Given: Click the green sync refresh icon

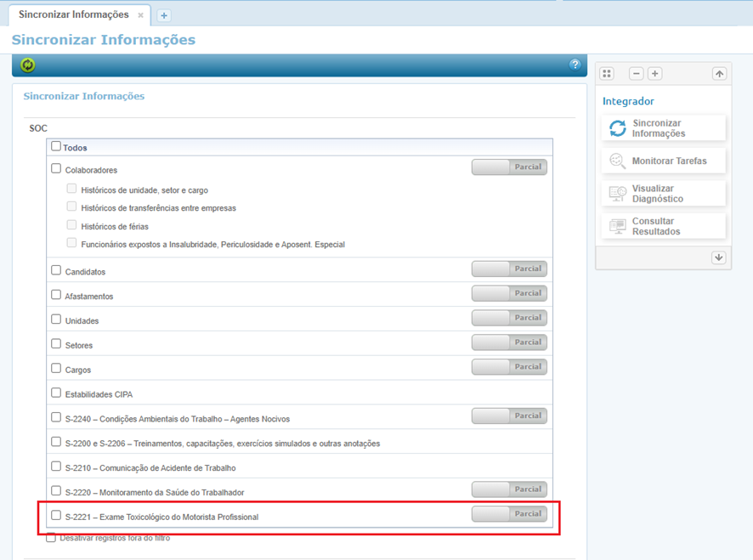Looking at the screenshot, I should [28, 65].
